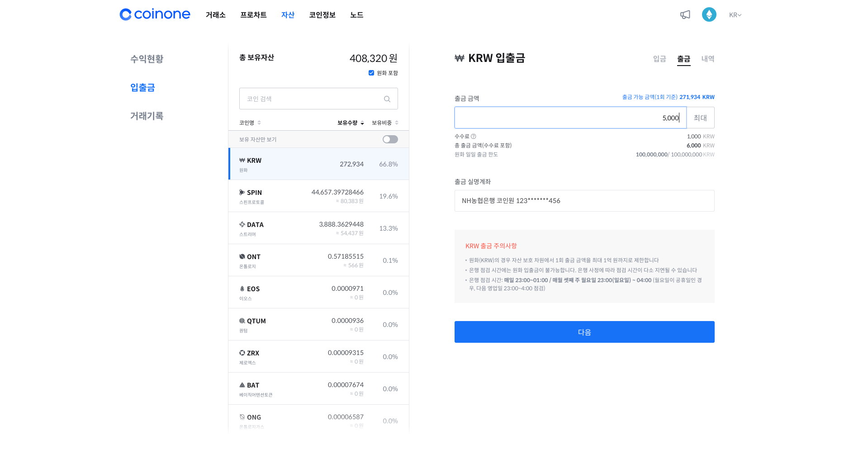Switch to the 출금 tab
Image resolution: width=868 pixels, height=454 pixels.
[x=683, y=59]
